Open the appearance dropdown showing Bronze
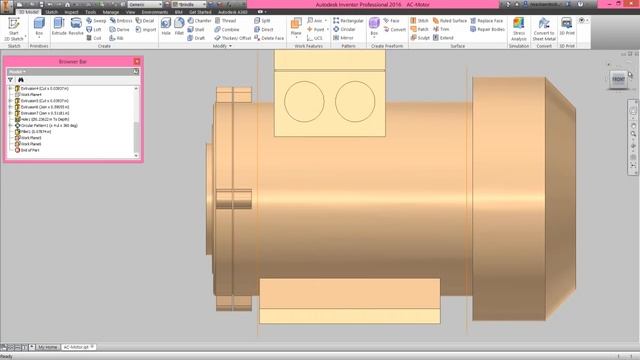 (189, 4)
